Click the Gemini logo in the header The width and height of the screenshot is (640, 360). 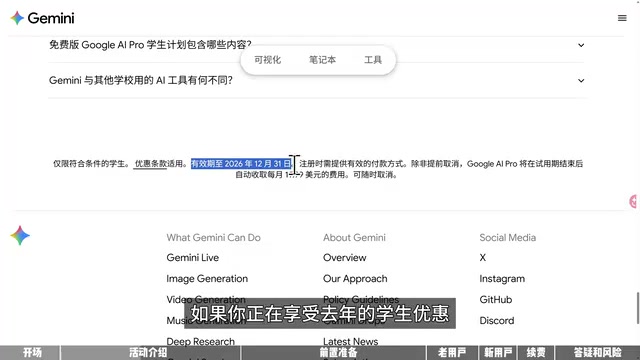click(x=42, y=18)
